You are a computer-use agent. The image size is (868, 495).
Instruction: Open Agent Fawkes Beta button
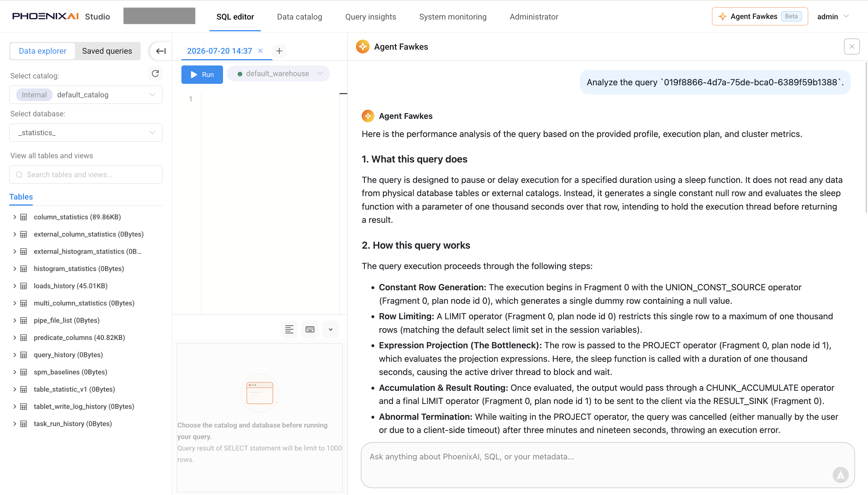759,16
